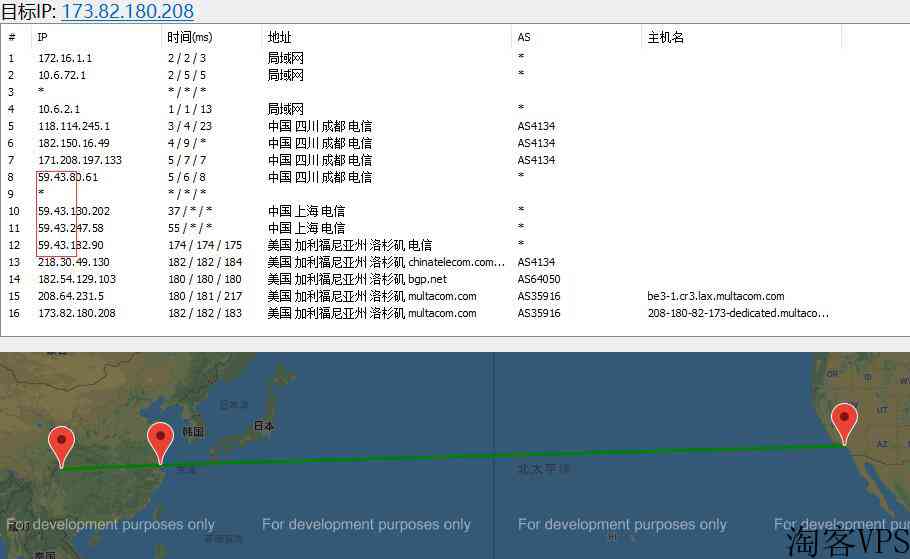Select hop 1 row with IP 172.16.1.1
The width and height of the screenshot is (910, 559).
65,58
